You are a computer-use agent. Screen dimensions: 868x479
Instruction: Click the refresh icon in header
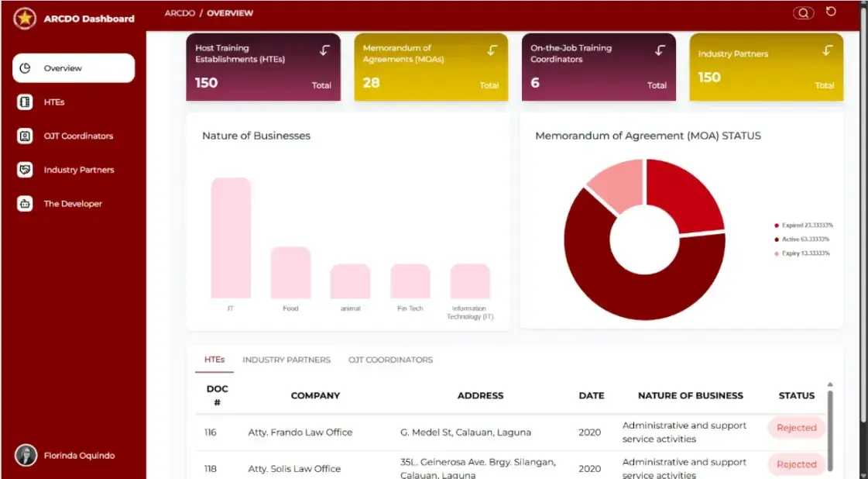point(831,12)
